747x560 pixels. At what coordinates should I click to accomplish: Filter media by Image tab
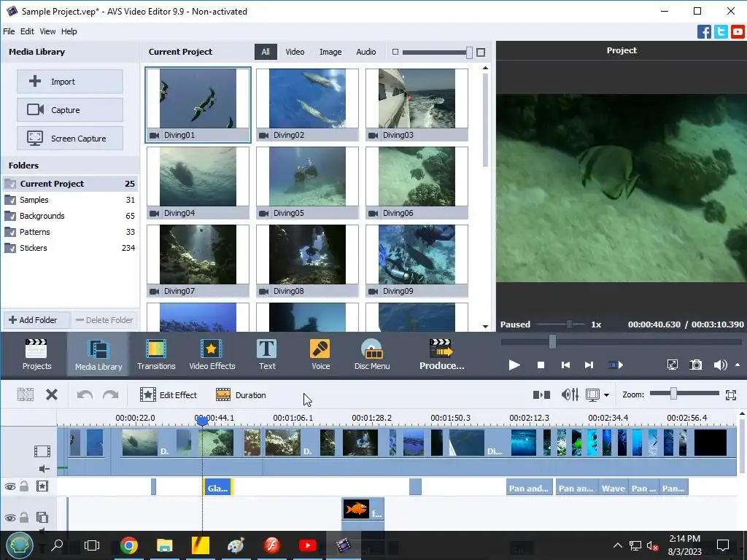click(330, 52)
